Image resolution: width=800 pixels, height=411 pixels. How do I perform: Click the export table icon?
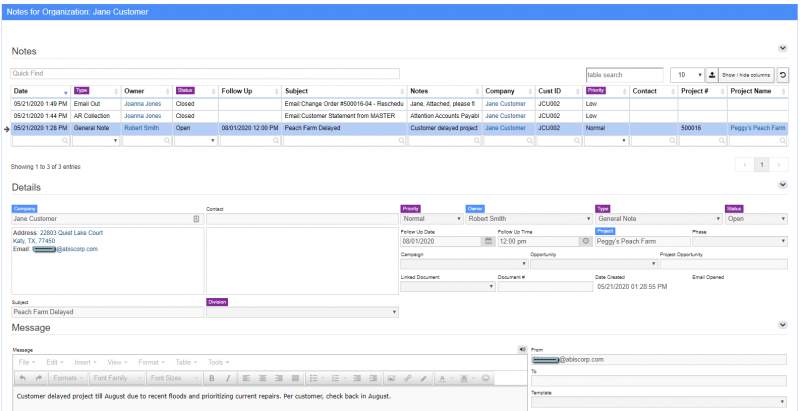[x=712, y=75]
